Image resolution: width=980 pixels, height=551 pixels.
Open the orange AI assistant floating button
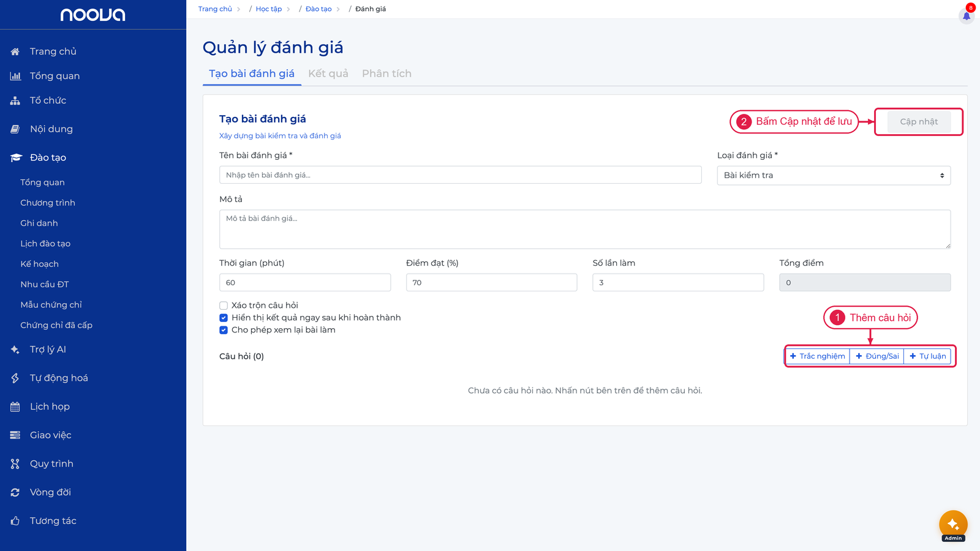point(953,525)
